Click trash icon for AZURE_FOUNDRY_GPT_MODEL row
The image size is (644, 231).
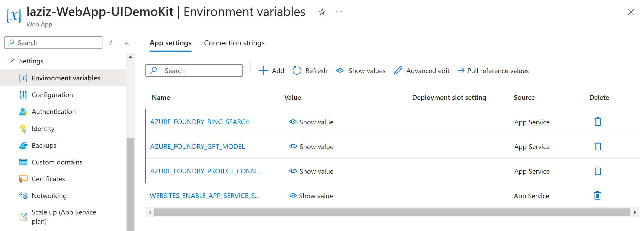tap(598, 146)
